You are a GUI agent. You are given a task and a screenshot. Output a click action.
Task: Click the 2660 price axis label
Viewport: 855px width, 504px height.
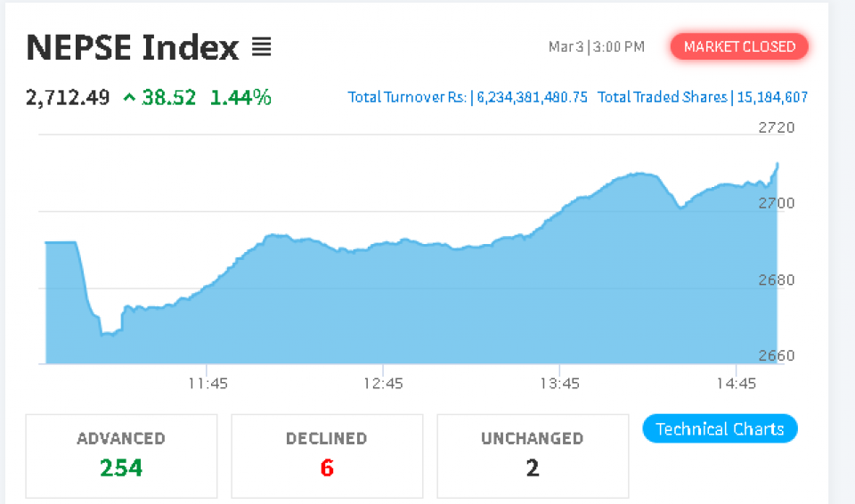(x=777, y=356)
